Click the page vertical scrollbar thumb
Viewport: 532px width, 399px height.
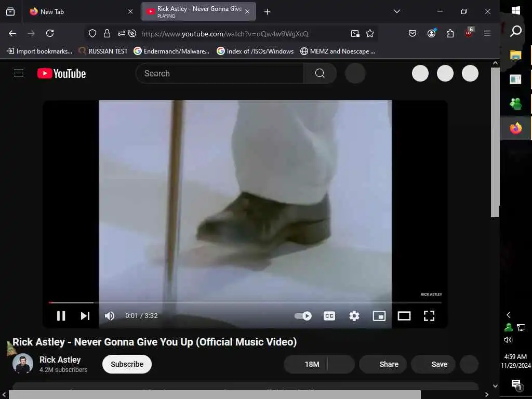(495, 142)
